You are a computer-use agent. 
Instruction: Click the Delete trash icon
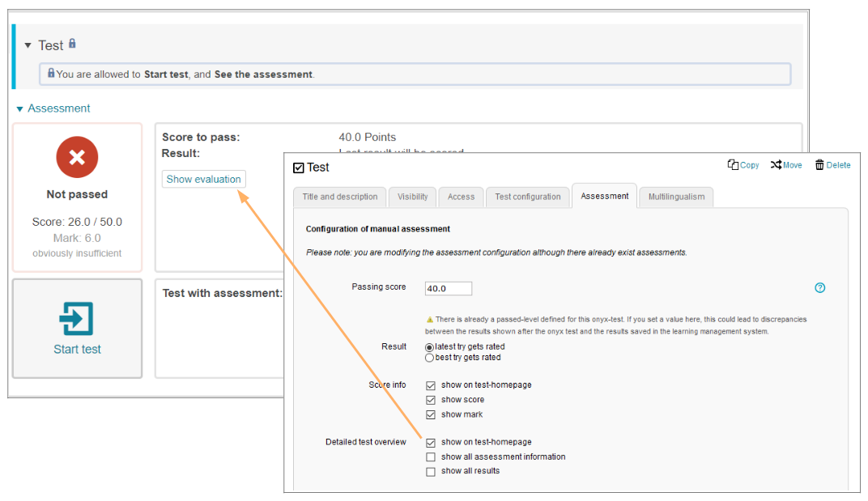pyautogui.click(x=819, y=165)
